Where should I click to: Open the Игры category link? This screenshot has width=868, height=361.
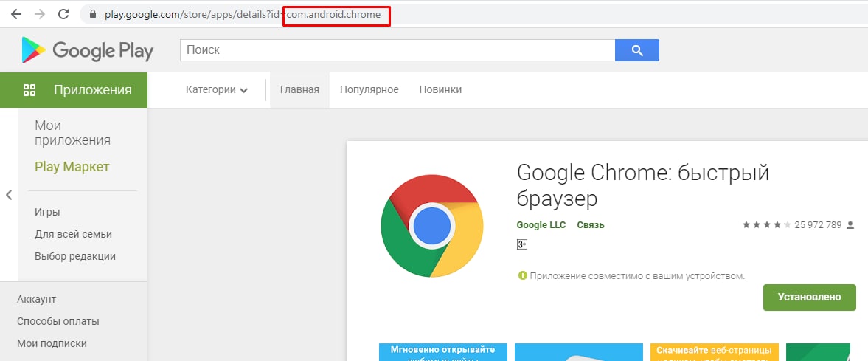47,213
